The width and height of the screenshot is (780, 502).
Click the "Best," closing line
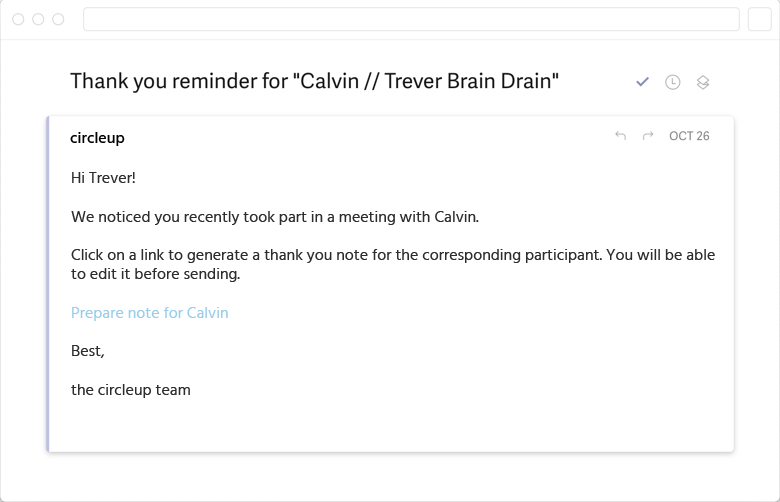tap(88, 351)
